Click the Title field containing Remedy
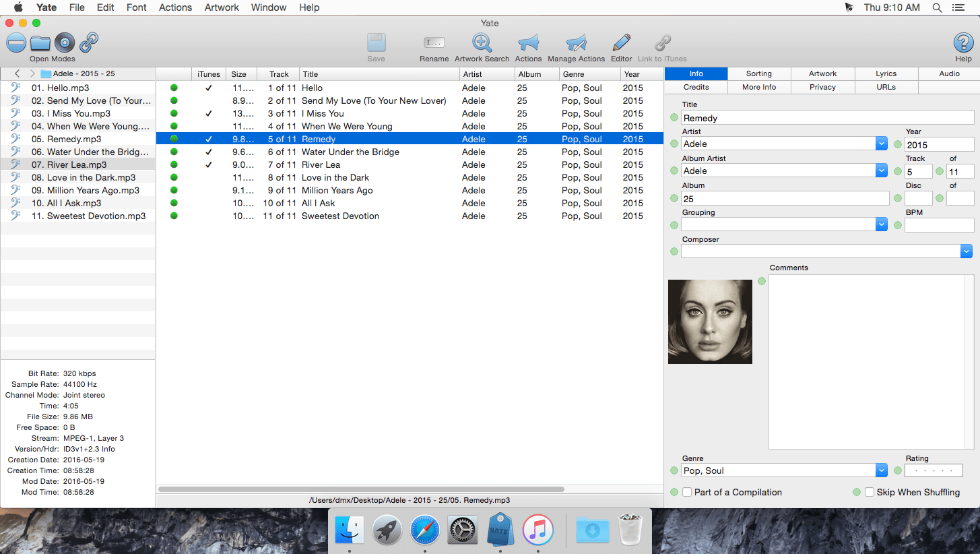The height and width of the screenshot is (554, 980). point(828,118)
